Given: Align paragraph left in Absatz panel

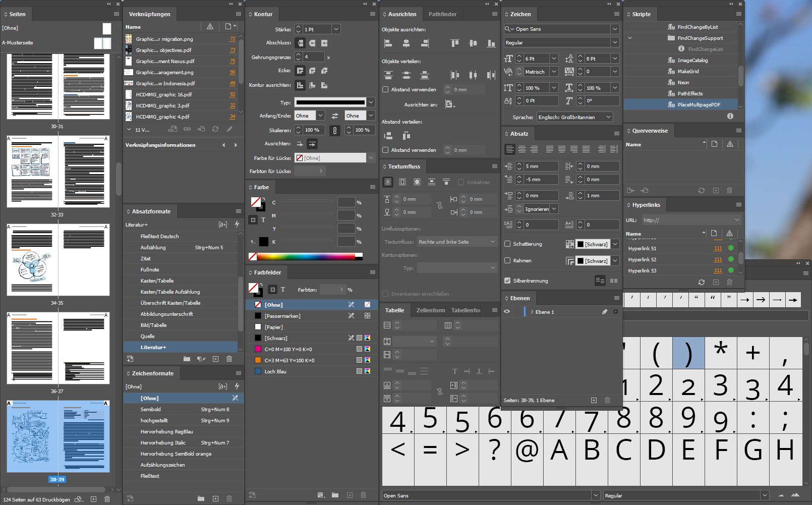Looking at the screenshot, I should [x=510, y=149].
